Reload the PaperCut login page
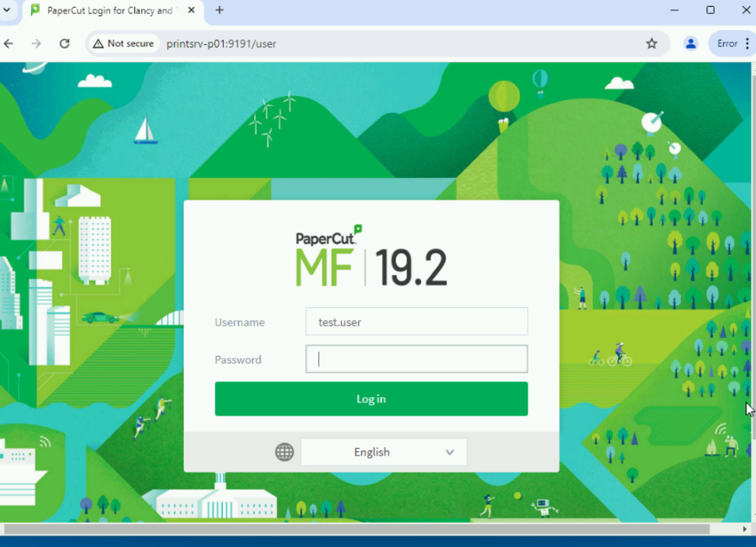756x547 pixels. point(64,44)
